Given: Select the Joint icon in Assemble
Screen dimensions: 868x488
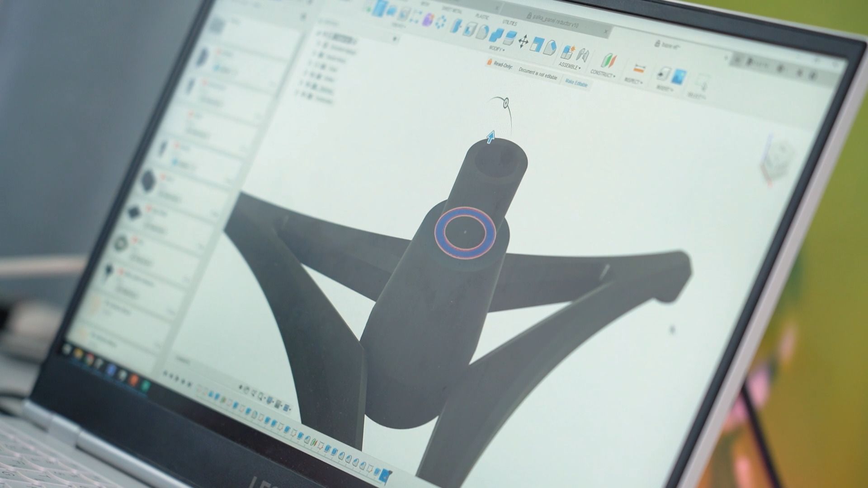Looking at the screenshot, I should pyautogui.click(x=583, y=55).
